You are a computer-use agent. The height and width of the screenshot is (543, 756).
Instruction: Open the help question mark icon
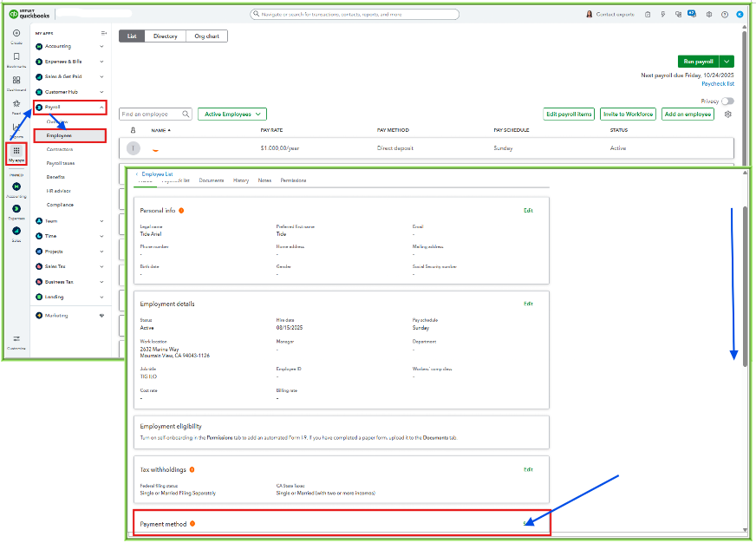(x=725, y=15)
